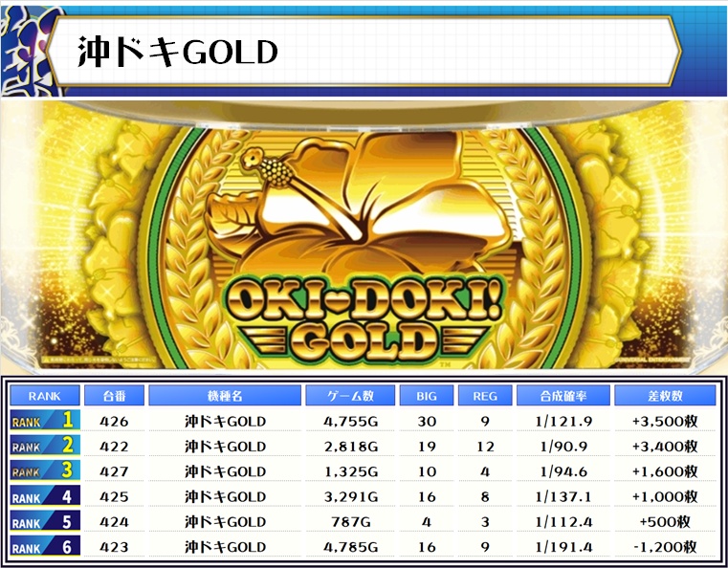Click the RANK 3 badge
728x568 pixels.
coord(45,470)
